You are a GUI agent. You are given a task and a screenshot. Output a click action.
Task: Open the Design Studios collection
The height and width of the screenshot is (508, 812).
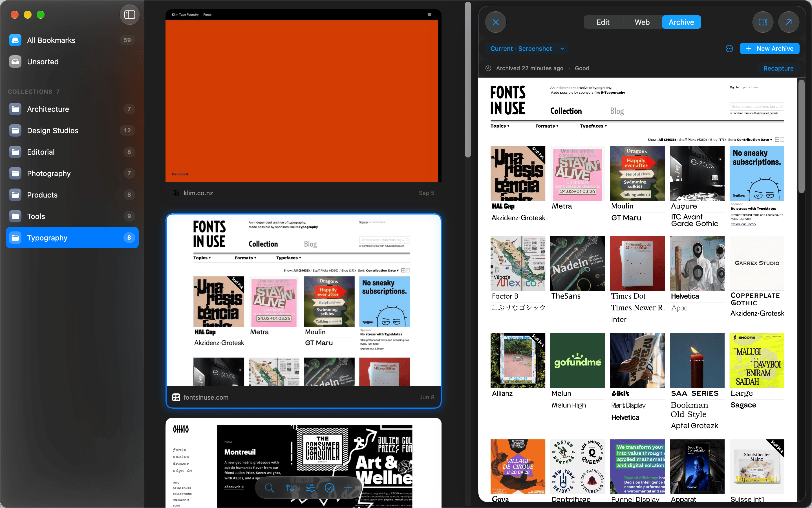pyautogui.click(x=72, y=131)
